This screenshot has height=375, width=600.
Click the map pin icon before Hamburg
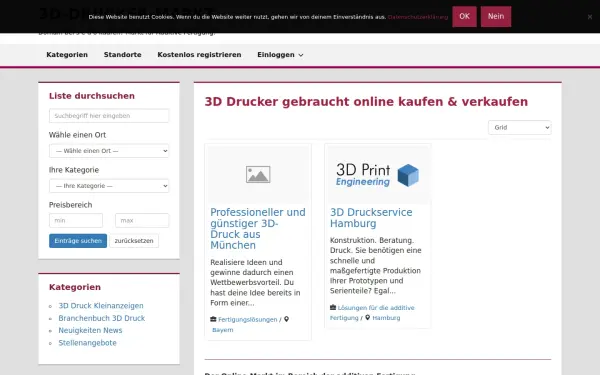[367, 317]
